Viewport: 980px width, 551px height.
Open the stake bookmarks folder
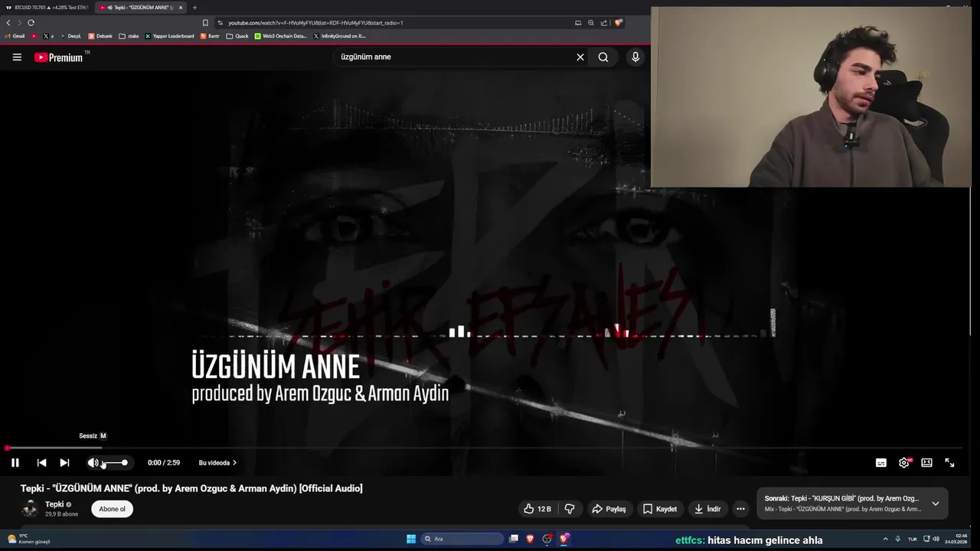click(129, 36)
